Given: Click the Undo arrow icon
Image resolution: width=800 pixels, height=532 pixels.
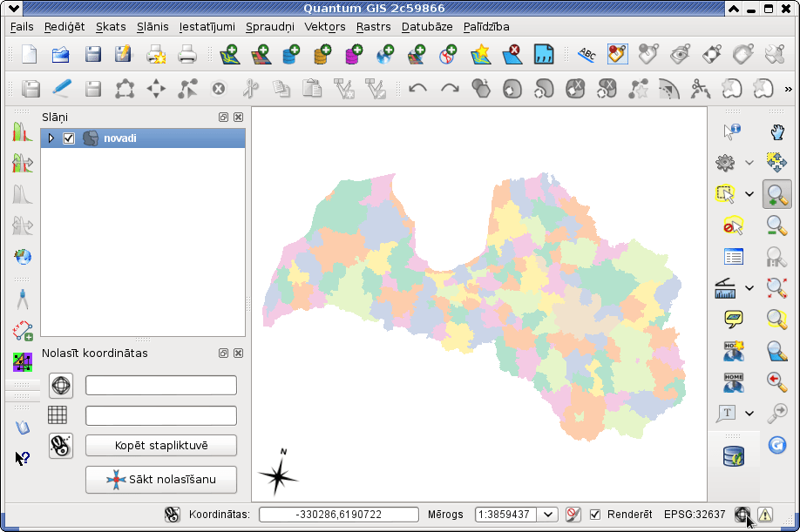Looking at the screenshot, I should (417, 89).
